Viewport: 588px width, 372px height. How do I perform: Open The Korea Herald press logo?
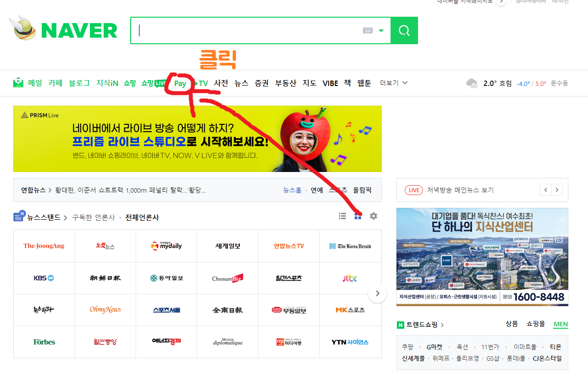pos(350,246)
